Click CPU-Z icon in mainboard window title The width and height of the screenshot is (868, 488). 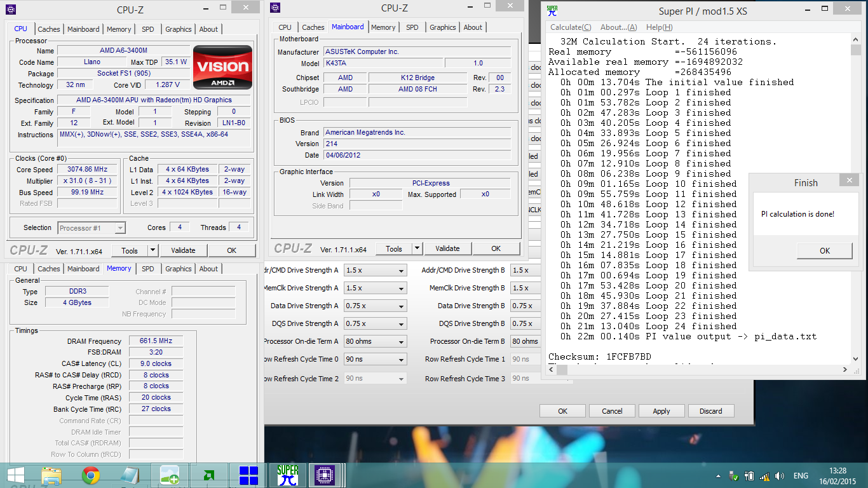coord(275,8)
